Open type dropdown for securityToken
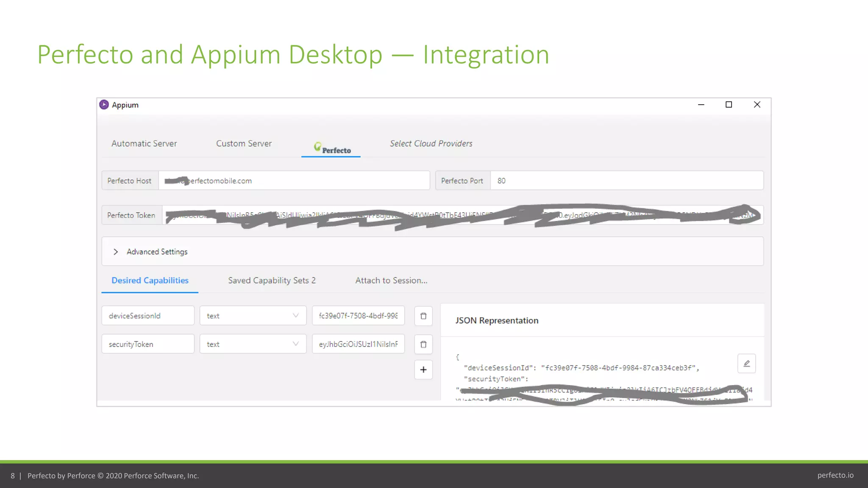Viewport: 868px width, 488px height. coord(253,344)
